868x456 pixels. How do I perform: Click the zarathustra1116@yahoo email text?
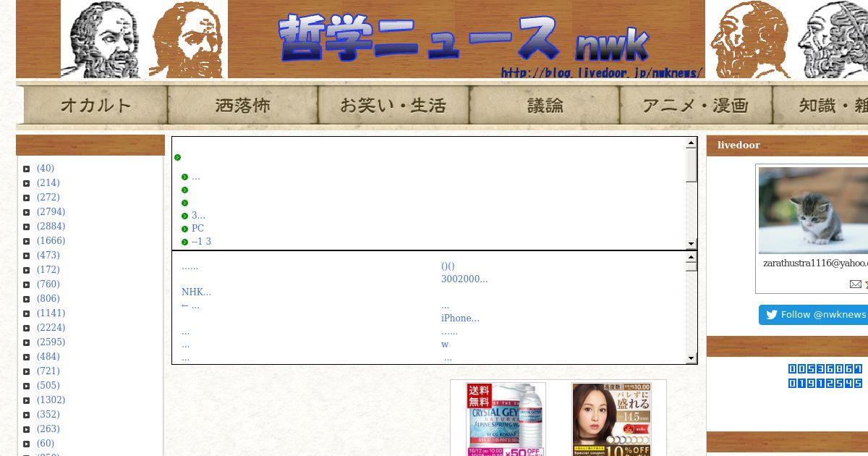pos(815,263)
